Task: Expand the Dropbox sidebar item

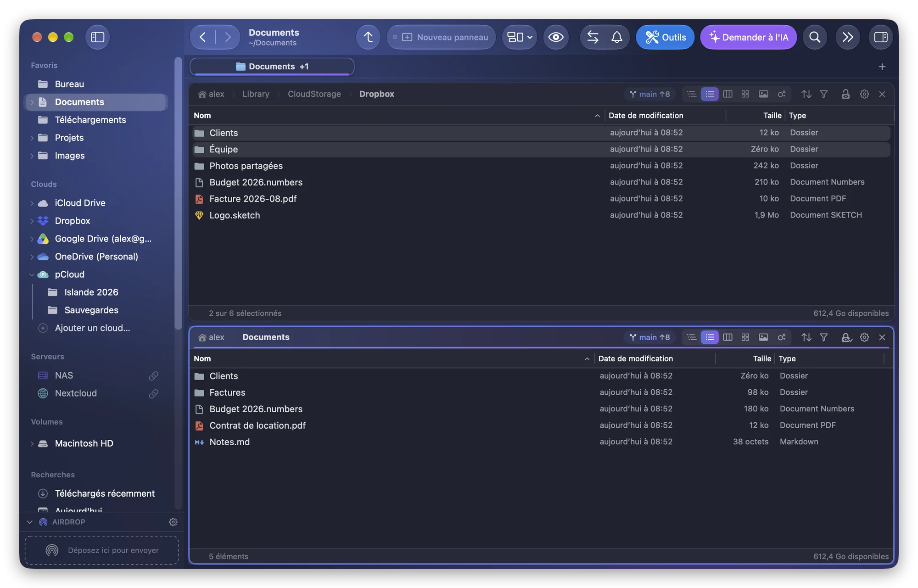Action: [32, 221]
